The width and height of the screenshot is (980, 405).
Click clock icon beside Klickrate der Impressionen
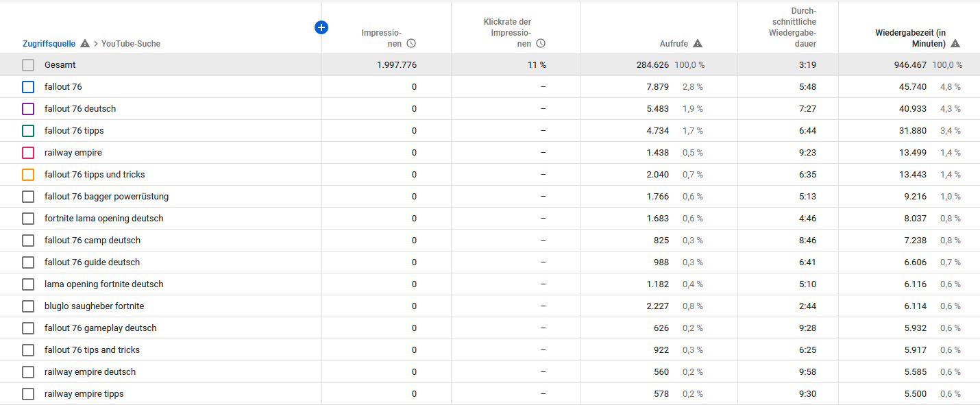pos(541,44)
